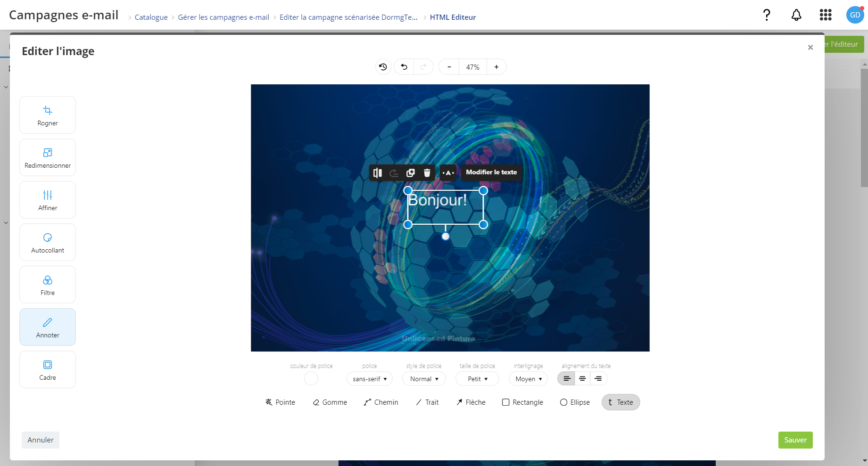
Task: Align text to the left
Action: 567,378
